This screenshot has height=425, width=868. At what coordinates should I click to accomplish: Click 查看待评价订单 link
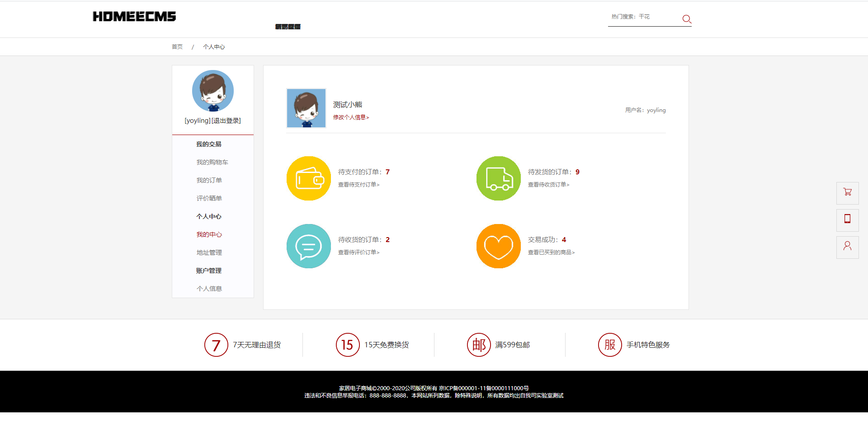point(359,252)
